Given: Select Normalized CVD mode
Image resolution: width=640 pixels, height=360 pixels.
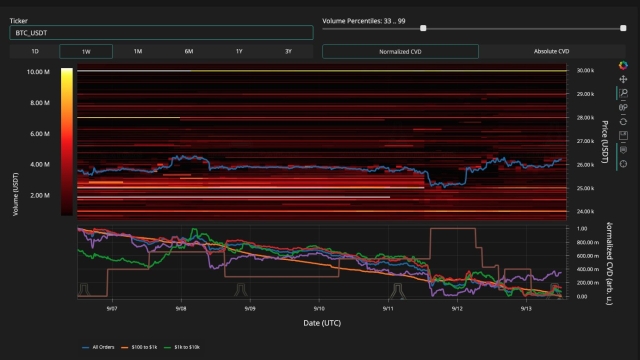Looking at the screenshot, I should [400, 51].
